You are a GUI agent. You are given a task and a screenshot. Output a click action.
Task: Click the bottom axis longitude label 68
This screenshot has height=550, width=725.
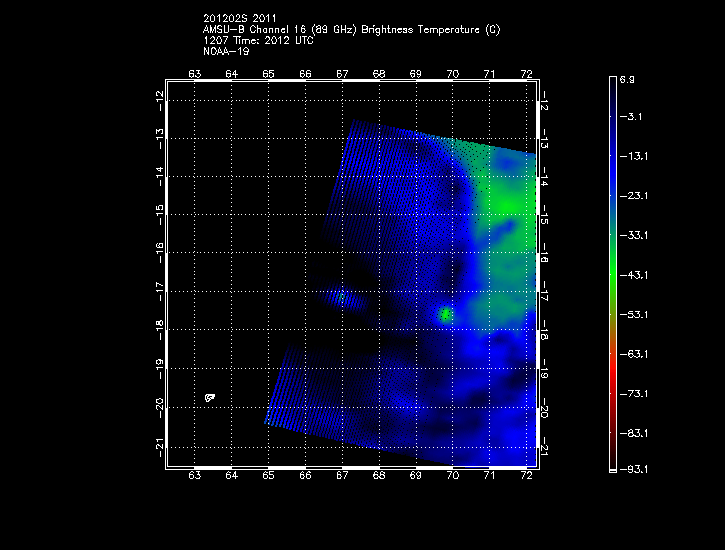pyautogui.click(x=379, y=478)
